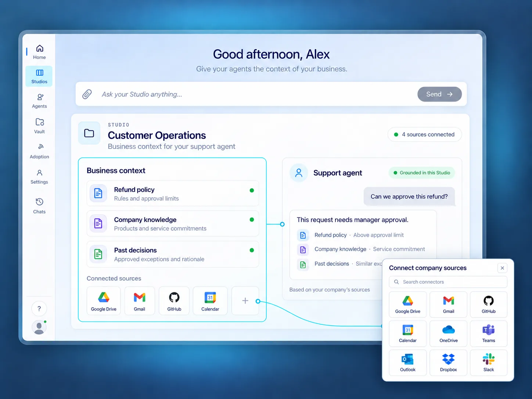Select Calendar under Connected sources
The height and width of the screenshot is (399, 532).
tap(210, 301)
